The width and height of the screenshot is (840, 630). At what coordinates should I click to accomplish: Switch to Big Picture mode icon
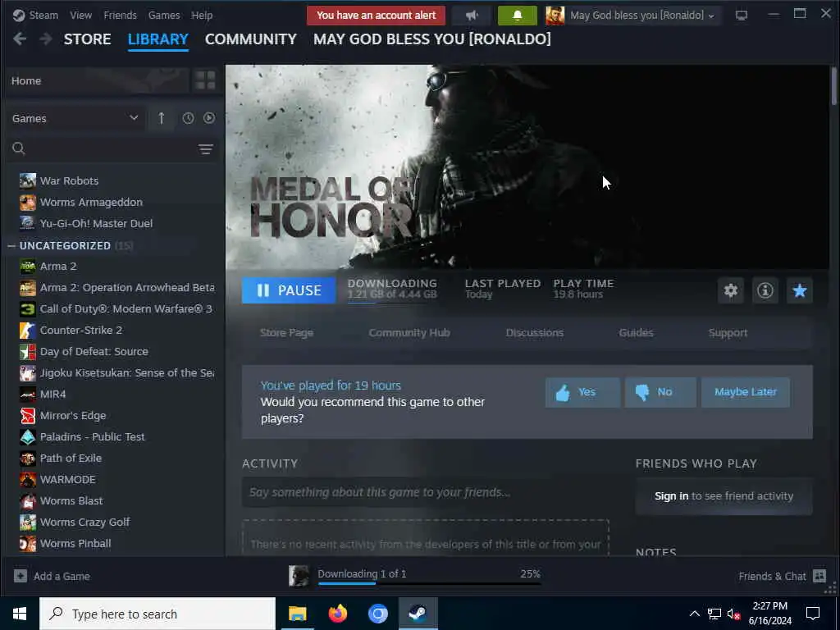(742, 16)
